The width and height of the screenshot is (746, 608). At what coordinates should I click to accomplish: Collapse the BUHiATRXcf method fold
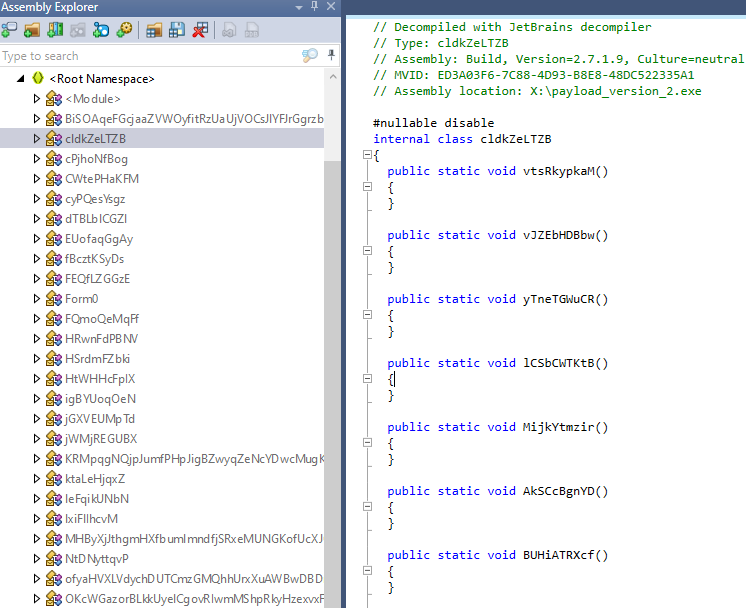point(367,570)
